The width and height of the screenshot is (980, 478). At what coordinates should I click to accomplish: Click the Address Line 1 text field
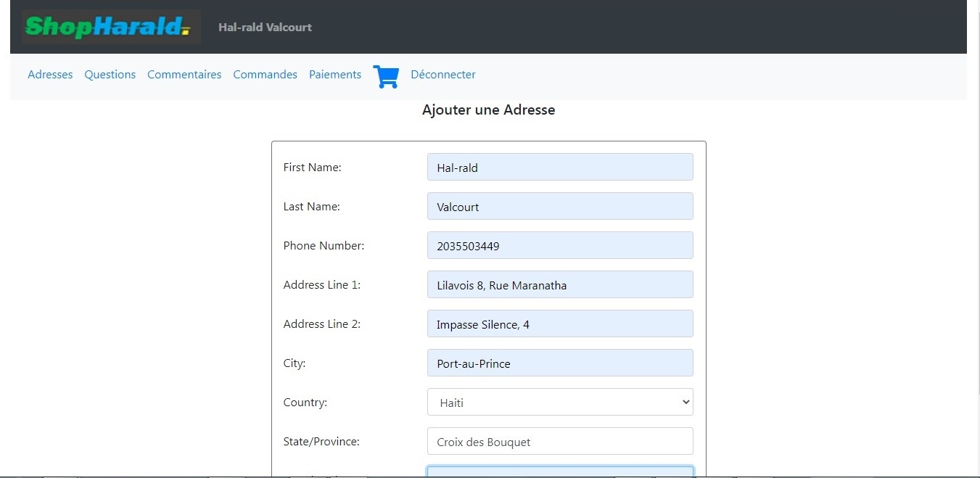coord(560,285)
